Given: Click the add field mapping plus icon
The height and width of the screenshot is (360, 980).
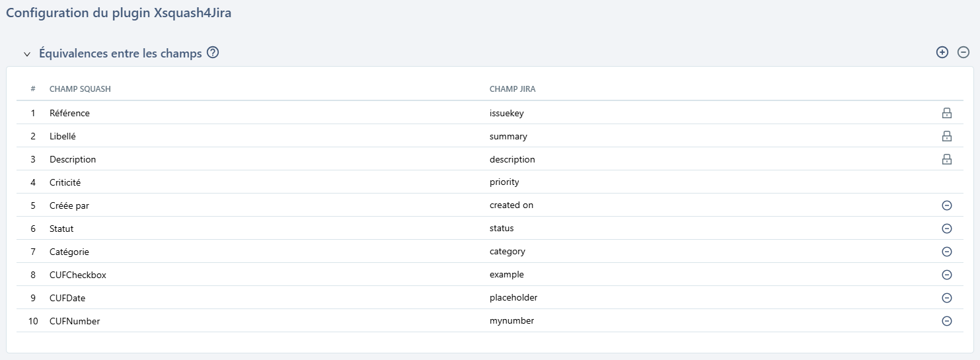Looking at the screenshot, I should (942, 53).
